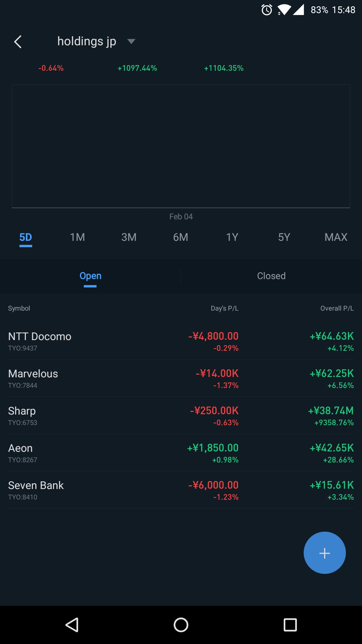Tap the recent apps square icon

290,625
